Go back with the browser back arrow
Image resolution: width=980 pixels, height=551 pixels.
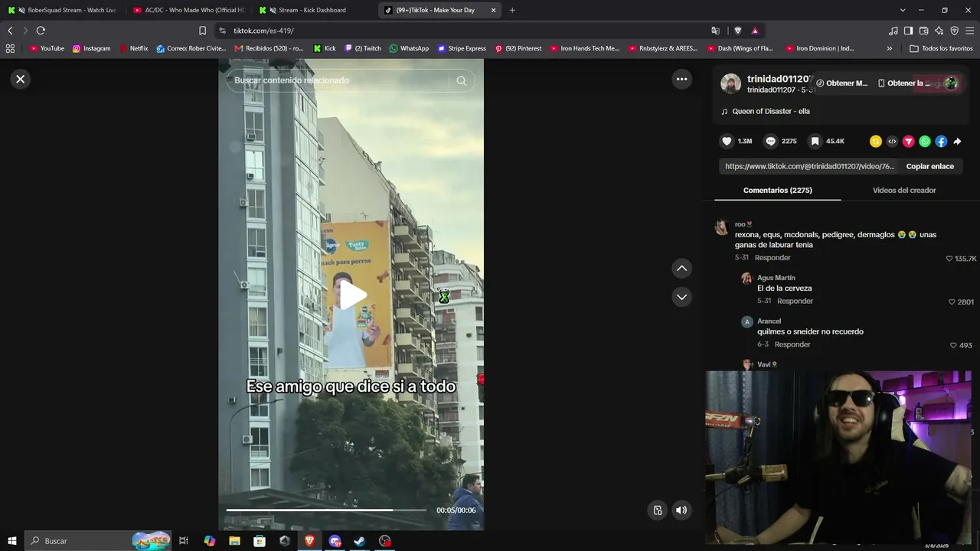click(x=10, y=31)
